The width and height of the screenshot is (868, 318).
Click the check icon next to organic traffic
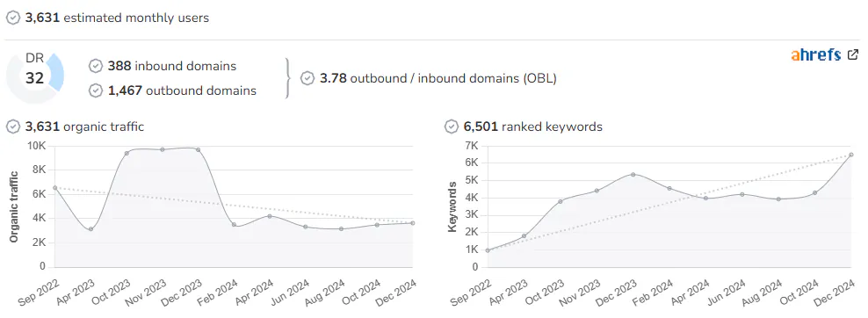tap(12, 126)
